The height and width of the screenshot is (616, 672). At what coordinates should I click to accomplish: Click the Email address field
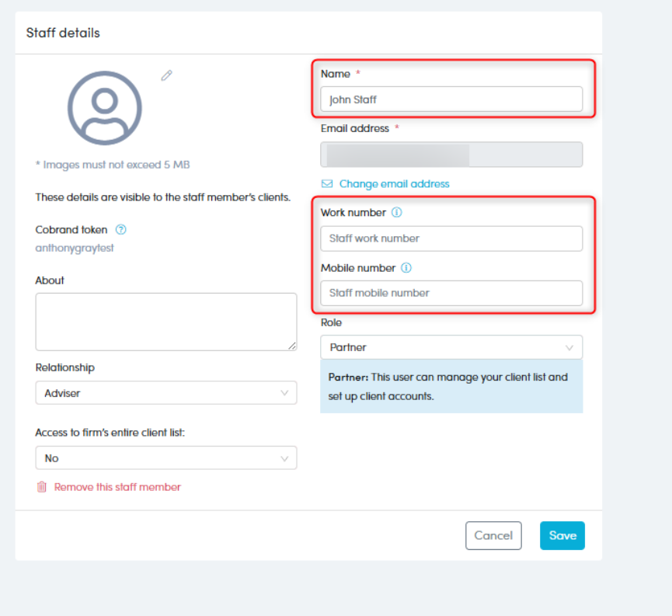(x=451, y=154)
